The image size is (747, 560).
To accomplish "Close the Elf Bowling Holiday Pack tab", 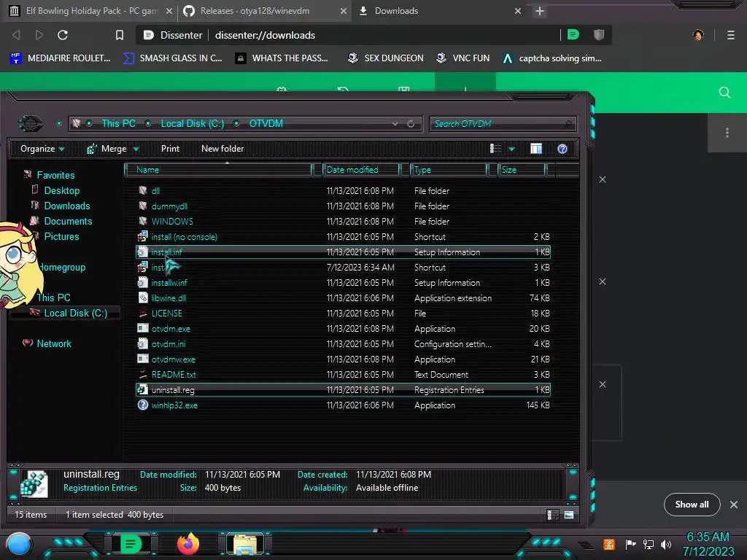I will pos(169,11).
